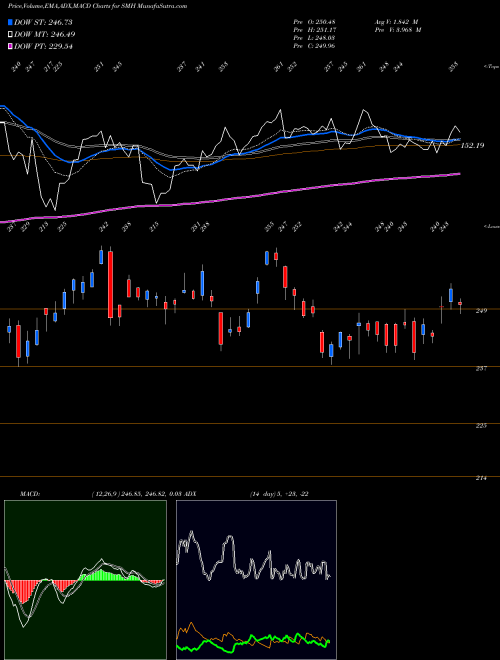
Task: Click the MACD (12,26,9) parameter values
Action: point(136,494)
